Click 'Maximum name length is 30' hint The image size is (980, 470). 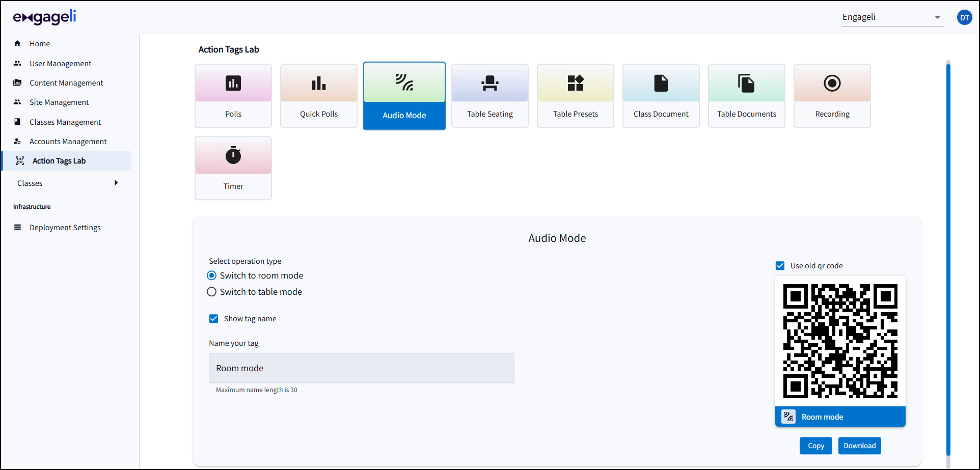click(257, 390)
